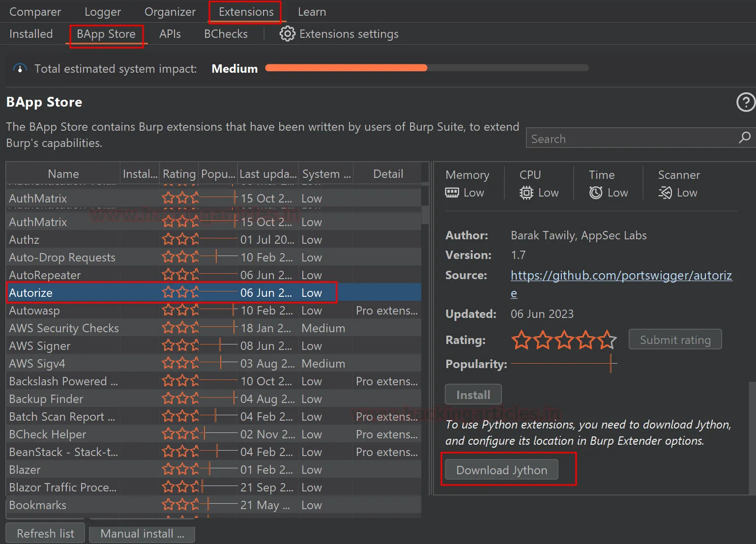The image size is (756, 544).
Task: Click the Scanner impact icon
Action: click(x=665, y=193)
